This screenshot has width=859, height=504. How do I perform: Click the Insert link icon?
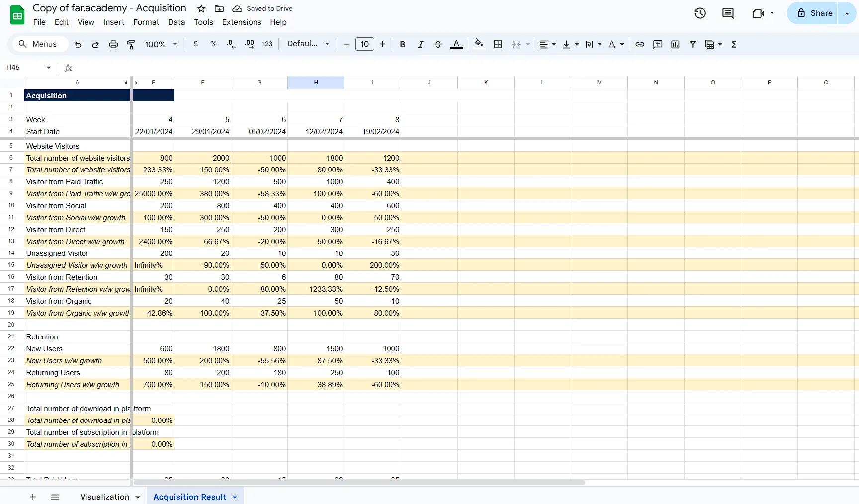640,44
